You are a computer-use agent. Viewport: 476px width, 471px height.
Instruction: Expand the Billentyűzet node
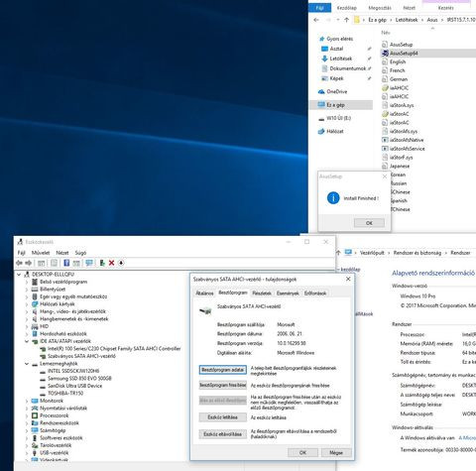27,290
